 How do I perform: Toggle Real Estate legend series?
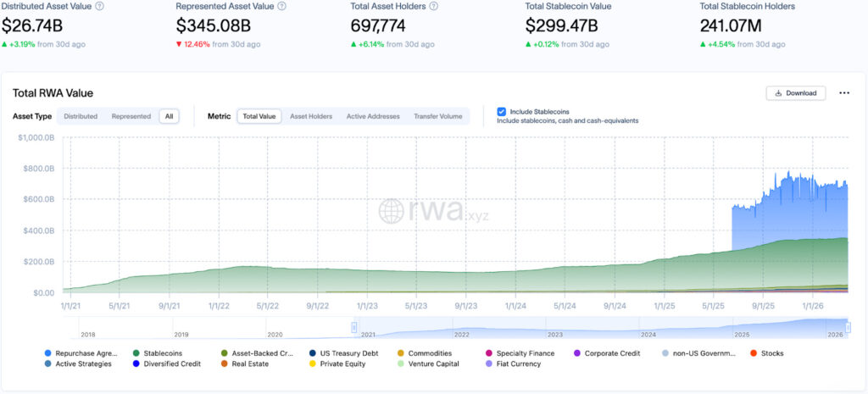pyautogui.click(x=245, y=363)
